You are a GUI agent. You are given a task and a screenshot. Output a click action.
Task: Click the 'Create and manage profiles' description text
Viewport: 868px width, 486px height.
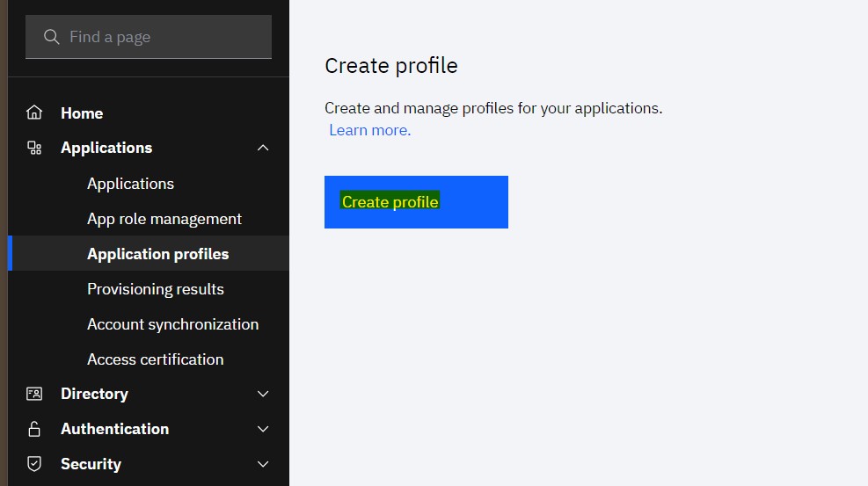point(493,108)
